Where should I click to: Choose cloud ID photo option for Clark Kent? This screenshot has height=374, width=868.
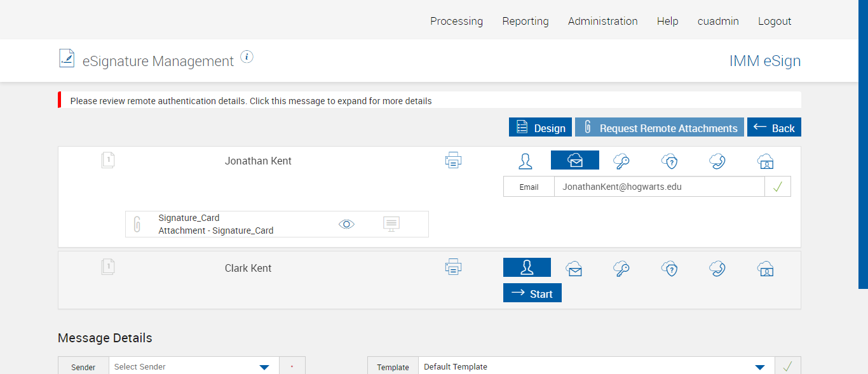[x=766, y=269]
